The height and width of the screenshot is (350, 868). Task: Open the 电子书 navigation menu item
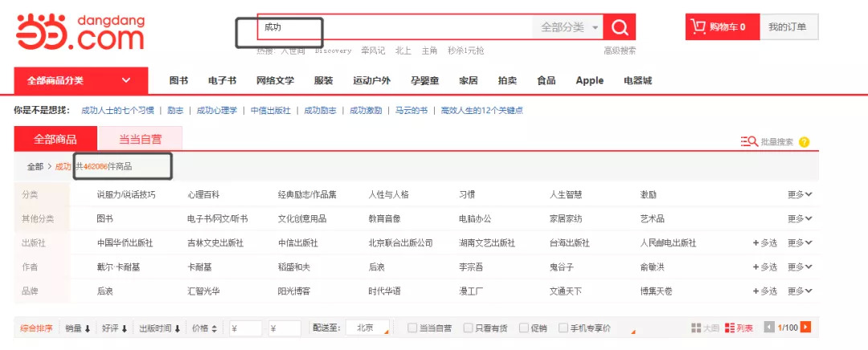pos(222,80)
